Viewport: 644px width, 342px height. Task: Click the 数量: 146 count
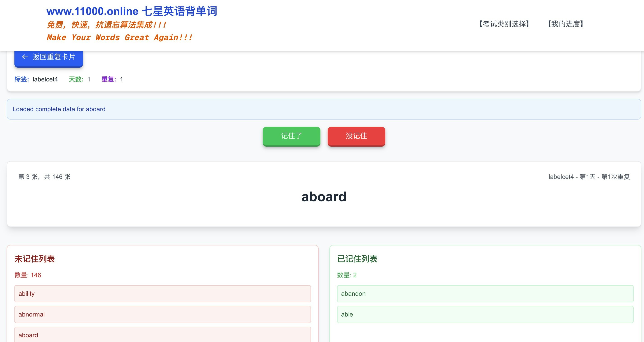(x=28, y=275)
